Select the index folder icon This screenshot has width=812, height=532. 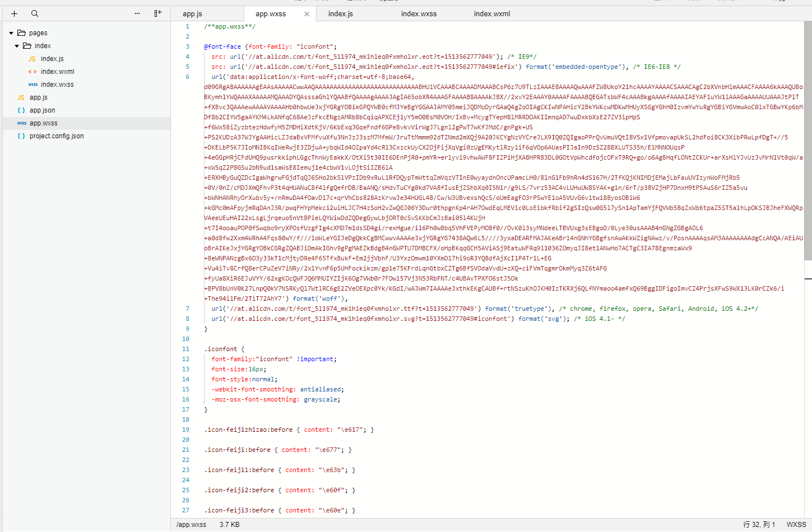pos(27,46)
